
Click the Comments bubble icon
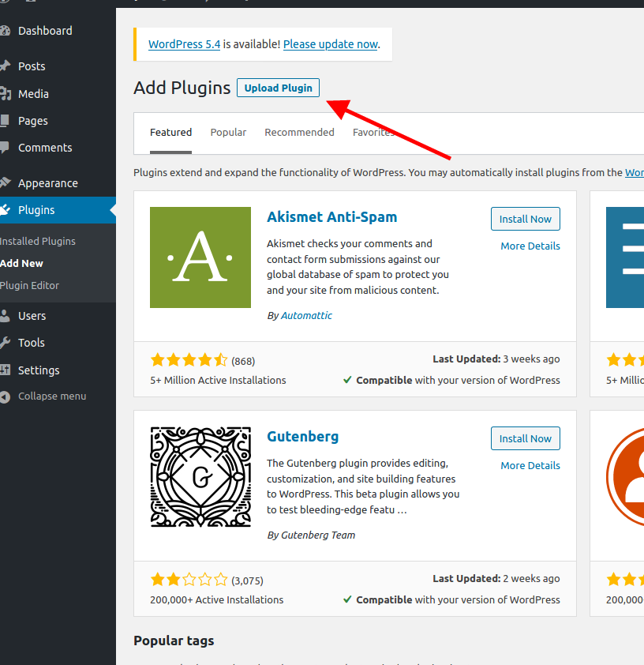tap(5, 148)
